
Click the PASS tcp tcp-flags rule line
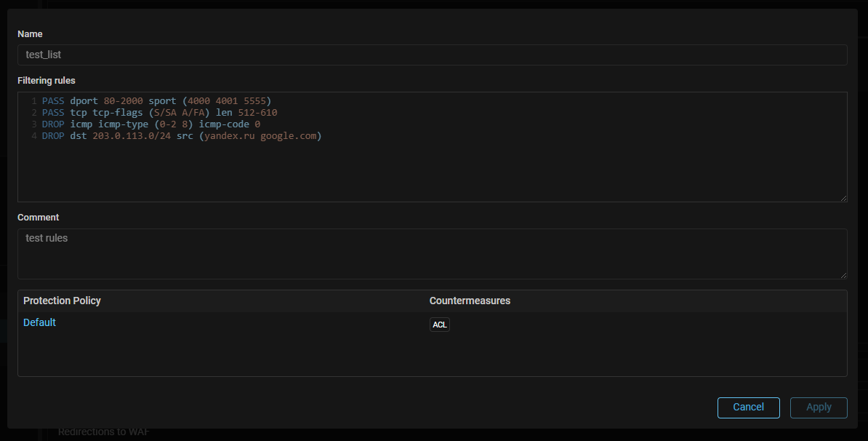pyautogui.click(x=159, y=113)
